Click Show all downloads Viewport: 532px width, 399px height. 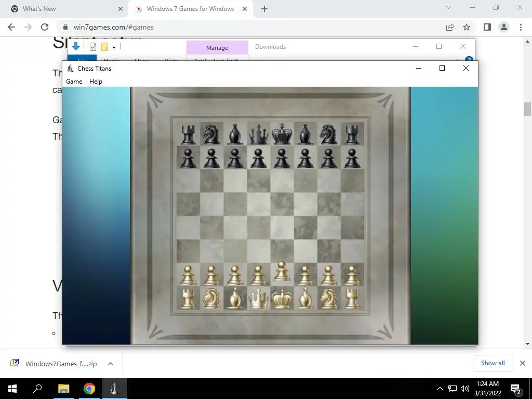493,363
